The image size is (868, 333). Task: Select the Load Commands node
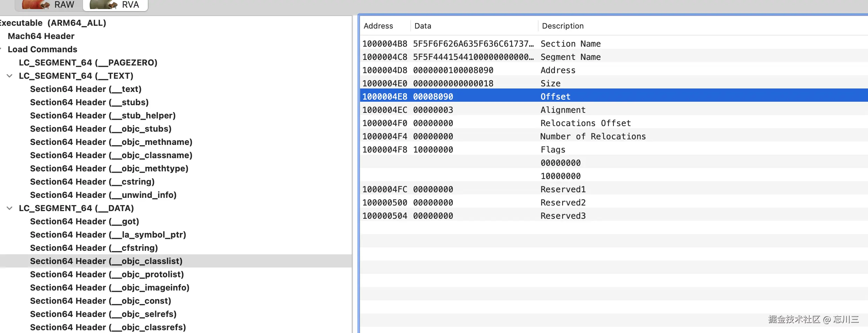43,49
